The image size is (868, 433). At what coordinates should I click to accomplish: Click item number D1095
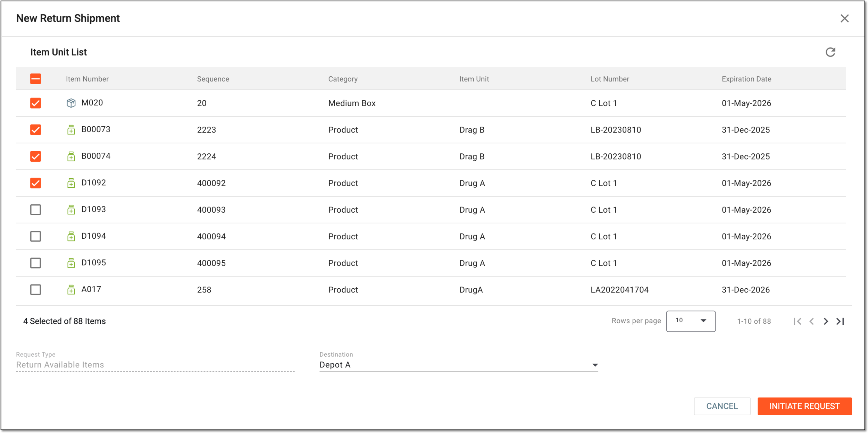(x=93, y=263)
